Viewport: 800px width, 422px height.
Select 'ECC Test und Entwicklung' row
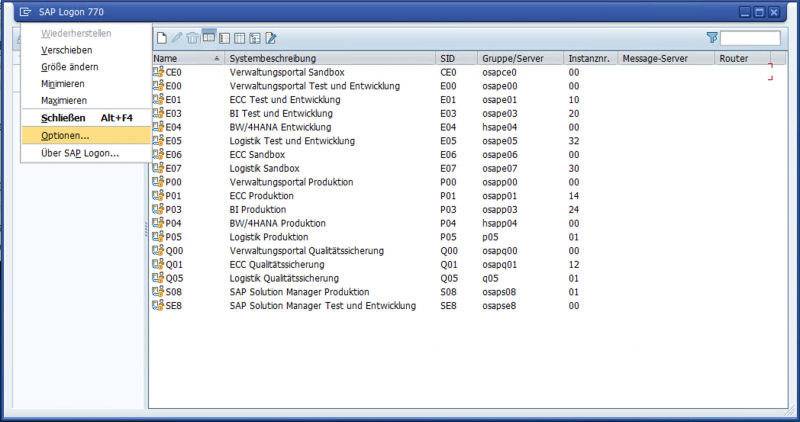point(285,100)
